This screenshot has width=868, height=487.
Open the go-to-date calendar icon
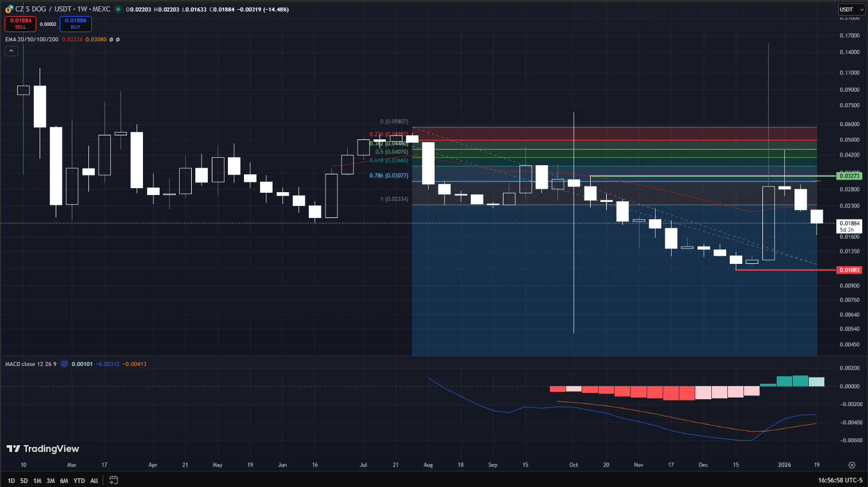point(114,480)
